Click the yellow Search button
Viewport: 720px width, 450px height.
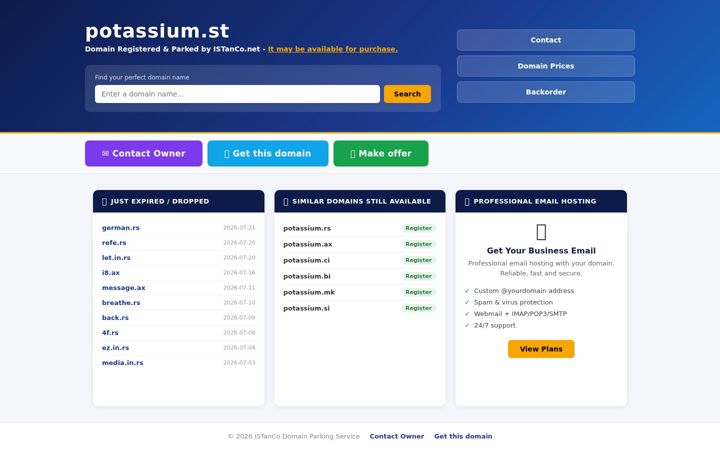(407, 94)
